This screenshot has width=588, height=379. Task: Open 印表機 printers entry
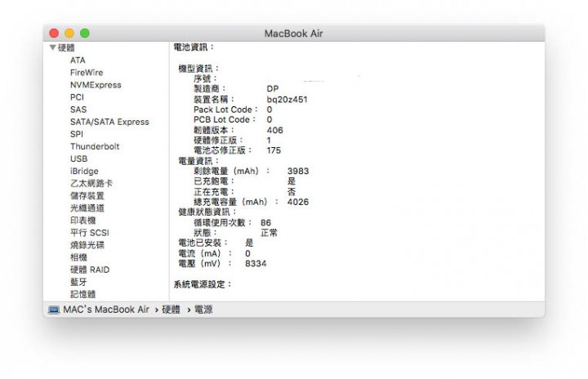point(82,221)
